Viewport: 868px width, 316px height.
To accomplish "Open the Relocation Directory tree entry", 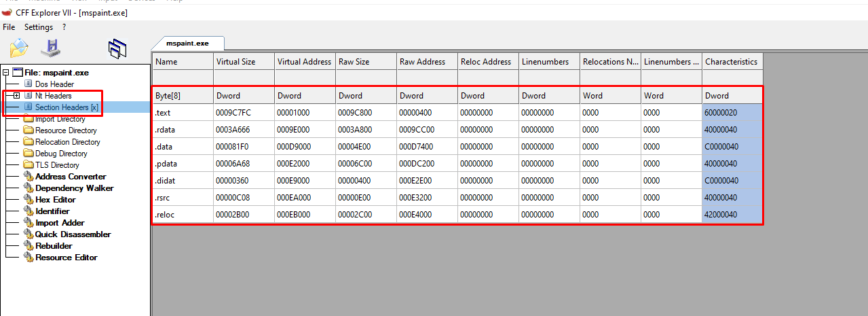I will tap(68, 141).
